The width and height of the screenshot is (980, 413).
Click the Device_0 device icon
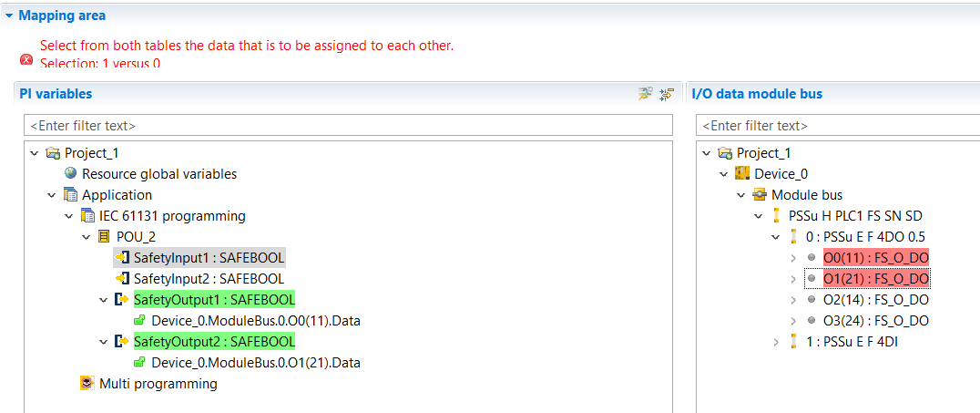click(x=742, y=174)
